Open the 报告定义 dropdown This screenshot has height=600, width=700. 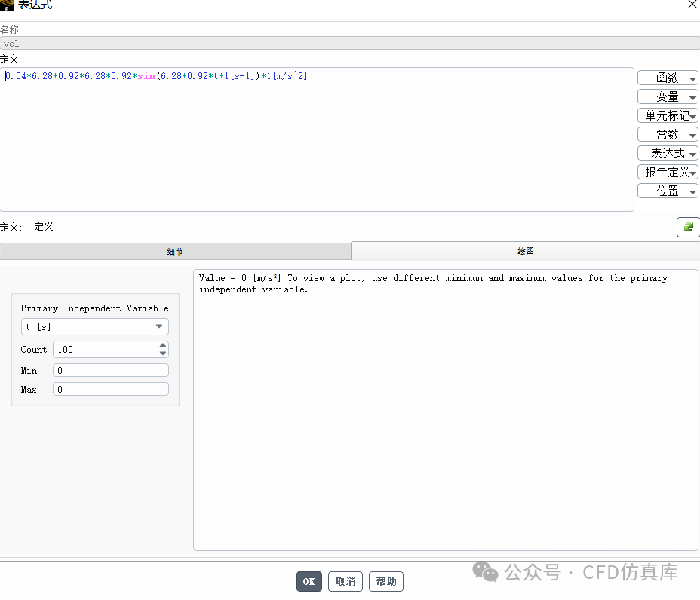tap(668, 172)
